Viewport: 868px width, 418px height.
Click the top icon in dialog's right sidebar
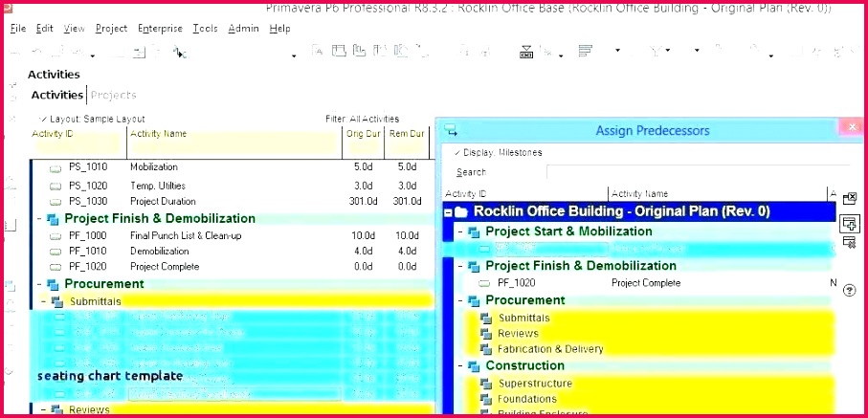coord(849,198)
